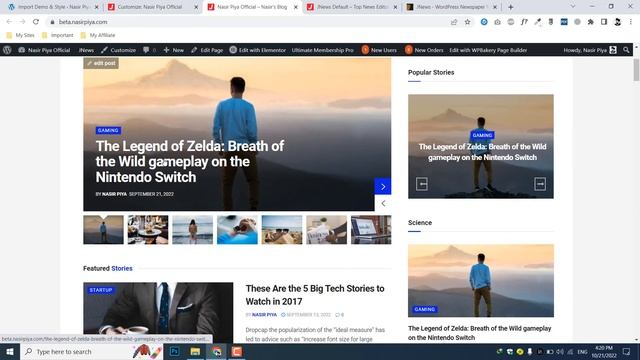Click Edit with Elementor
This screenshot has width=640, height=360.
tap(258, 50)
